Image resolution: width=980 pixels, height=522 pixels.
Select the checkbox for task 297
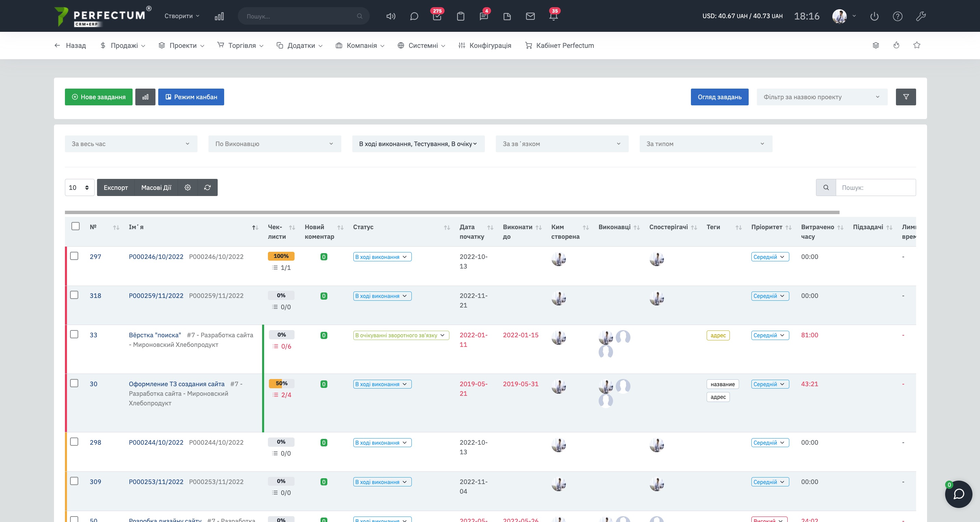74,256
